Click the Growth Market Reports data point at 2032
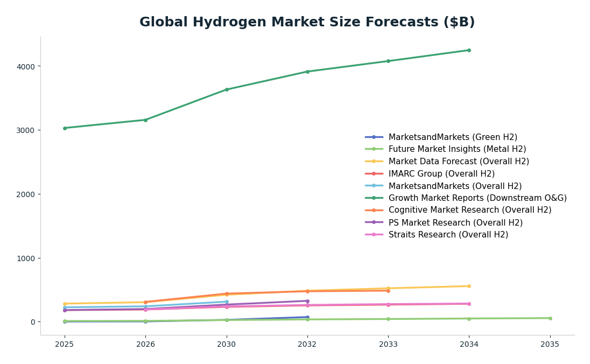Image resolution: width=590 pixels, height=364 pixels. coord(307,72)
